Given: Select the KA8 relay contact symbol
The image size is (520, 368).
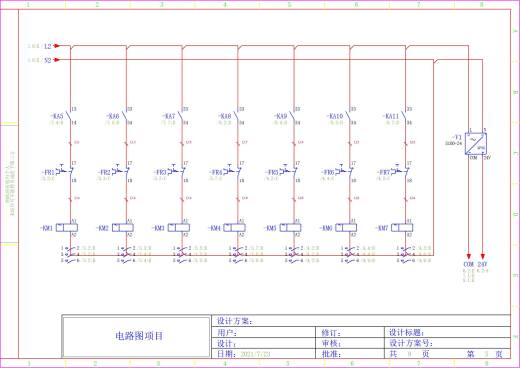Looking at the screenshot, I should pyautogui.click(x=237, y=116).
